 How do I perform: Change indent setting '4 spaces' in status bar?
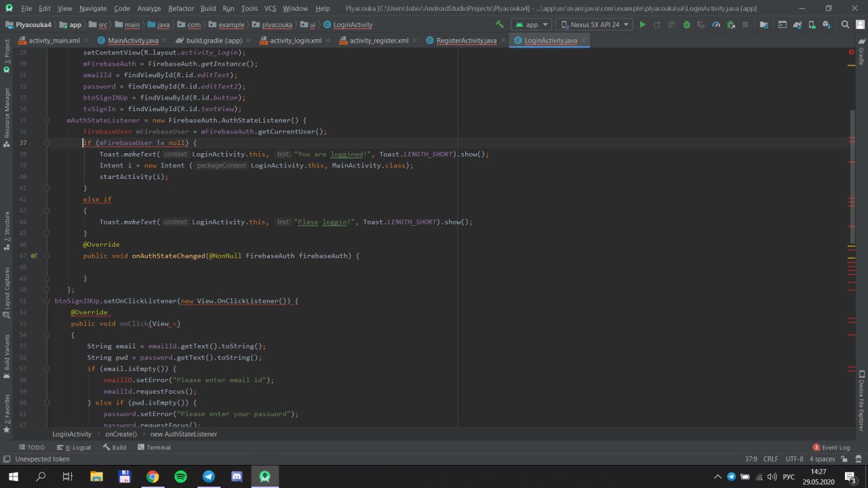[x=821, y=459]
